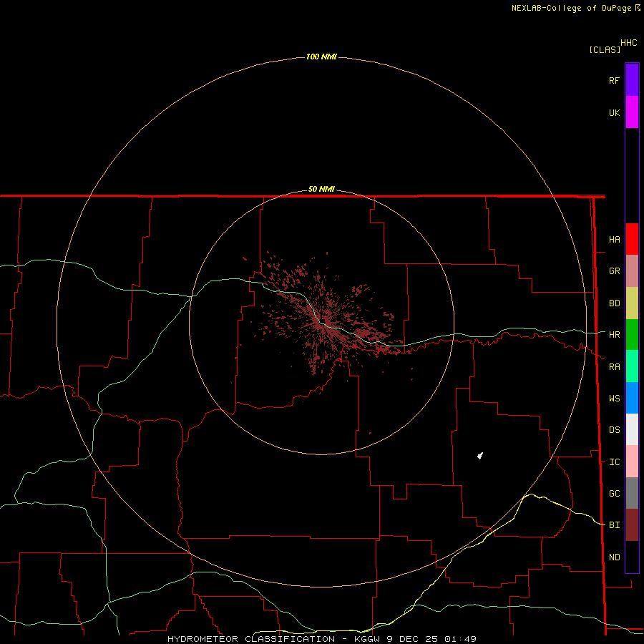The height and width of the screenshot is (644, 644).
Task: Click the 100 NMI range ring label
Action: 321,57
